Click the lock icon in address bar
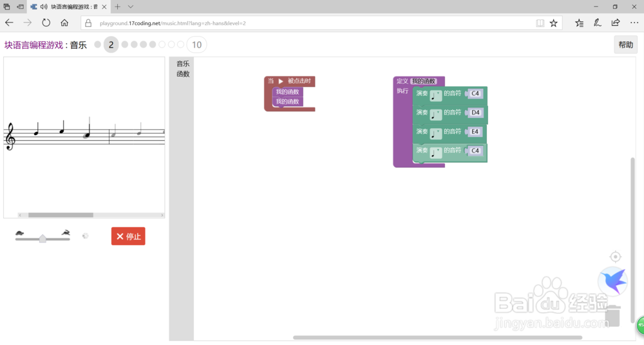Image resolution: width=644 pixels, height=345 pixels. [x=88, y=23]
